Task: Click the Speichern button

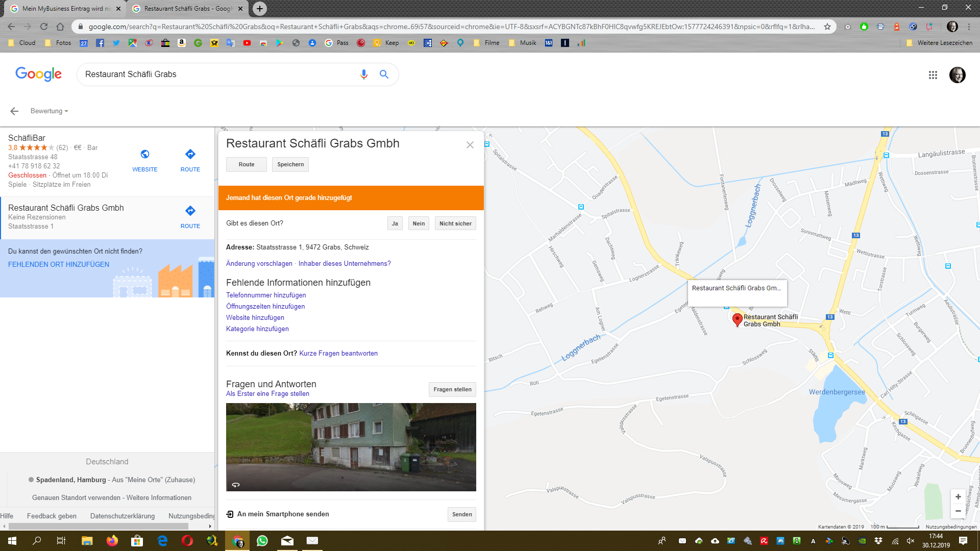Action: (x=290, y=164)
